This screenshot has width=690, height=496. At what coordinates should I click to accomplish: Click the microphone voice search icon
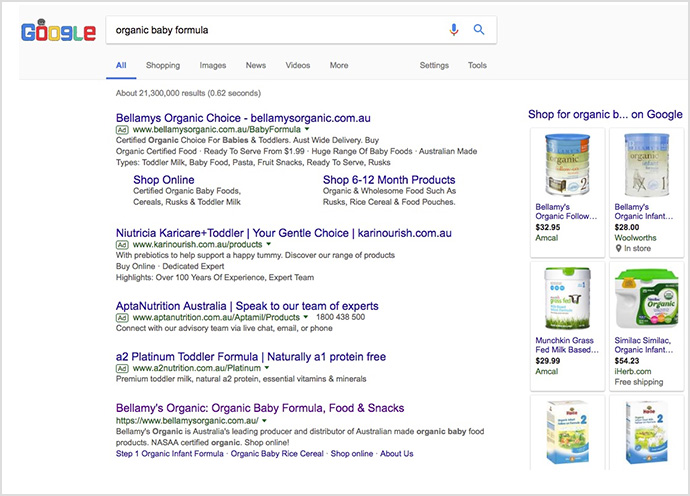click(454, 29)
